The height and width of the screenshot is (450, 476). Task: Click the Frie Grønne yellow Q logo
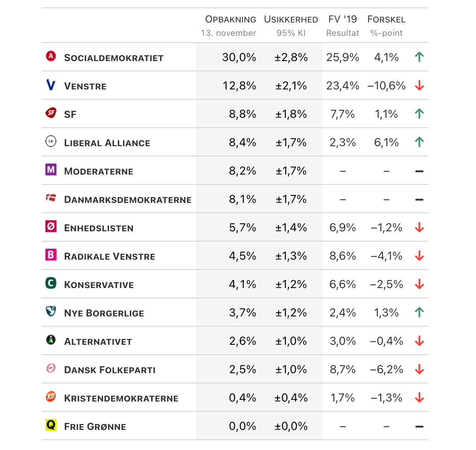(x=51, y=425)
